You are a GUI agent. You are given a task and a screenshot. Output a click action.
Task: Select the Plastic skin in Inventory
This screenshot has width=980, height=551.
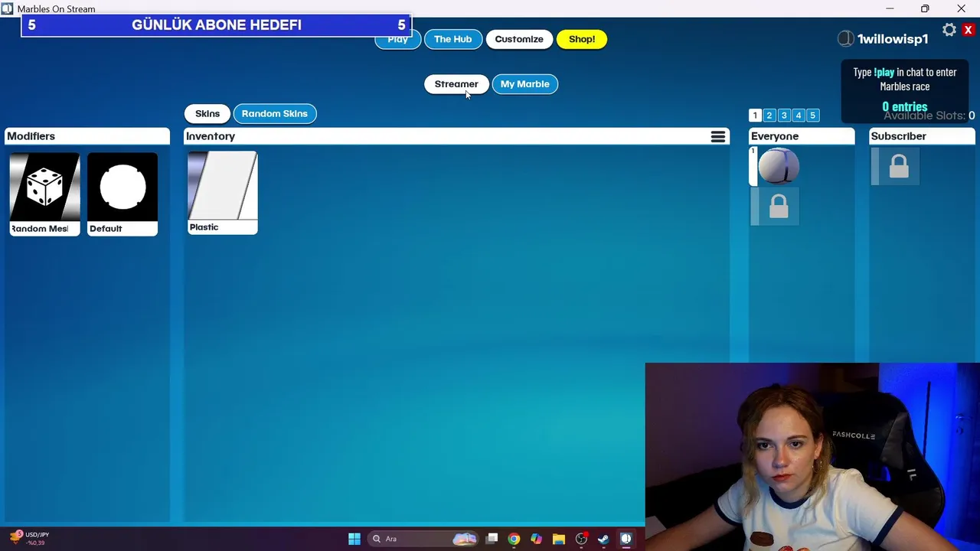(223, 192)
